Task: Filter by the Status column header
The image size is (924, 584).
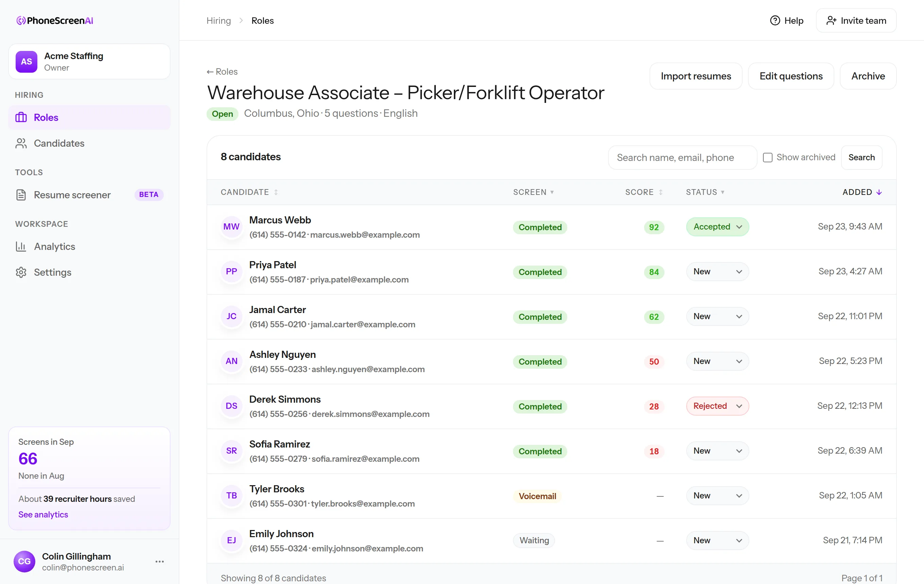Action: (705, 192)
